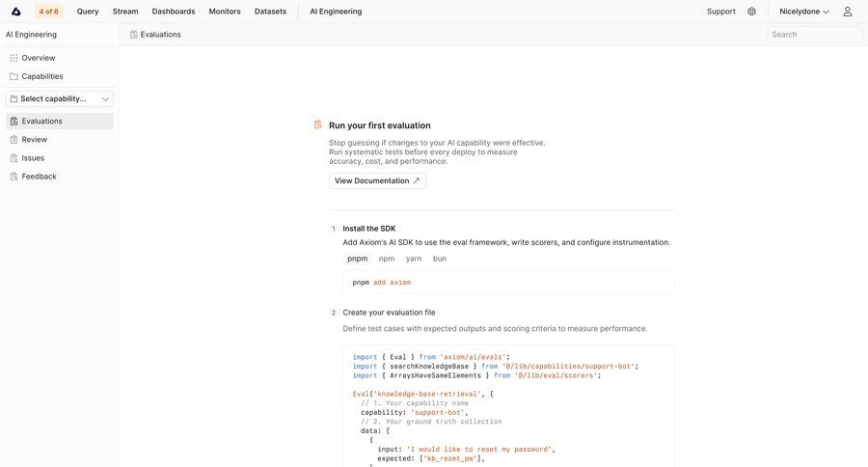Open the Issues section
This screenshot has width=868, height=467.
coord(60,158)
